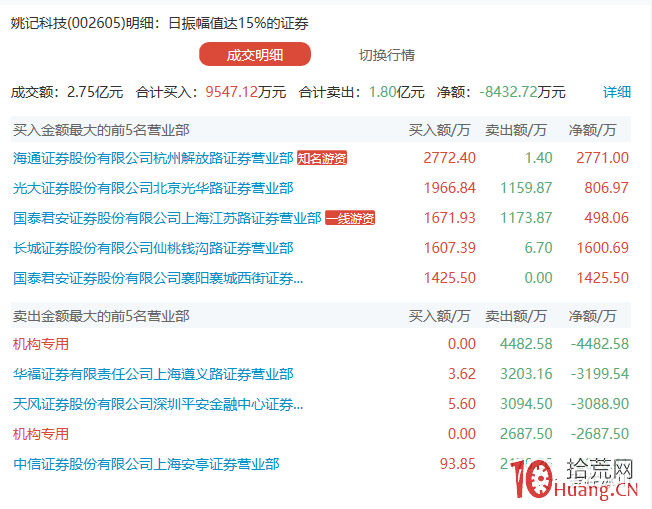Click net amount 498.06

click(x=607, y=218)
